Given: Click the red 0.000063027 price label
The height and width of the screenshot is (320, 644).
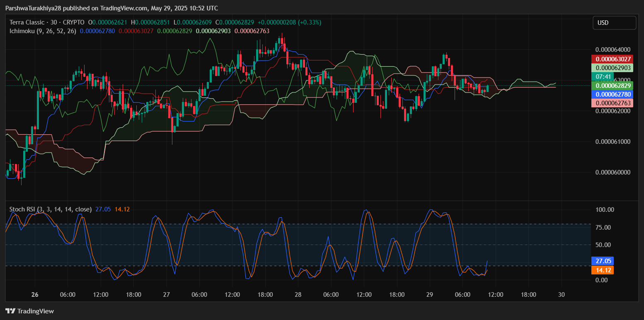Looking at the screenshot, I should click(x=612, y=59).
